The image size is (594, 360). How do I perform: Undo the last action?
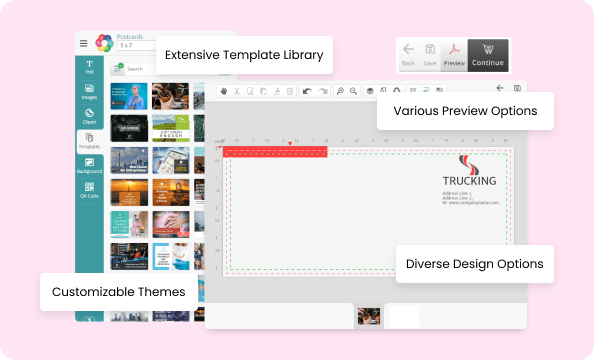[x=307, y=91]
